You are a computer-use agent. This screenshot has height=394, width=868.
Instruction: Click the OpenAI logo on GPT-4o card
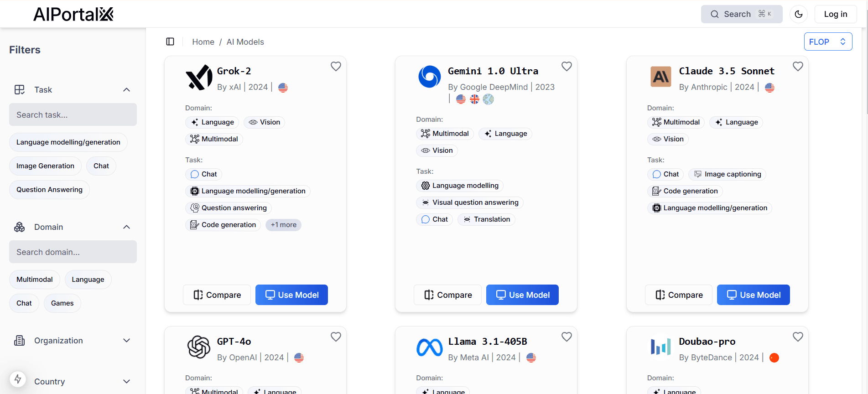coord(199,347)
